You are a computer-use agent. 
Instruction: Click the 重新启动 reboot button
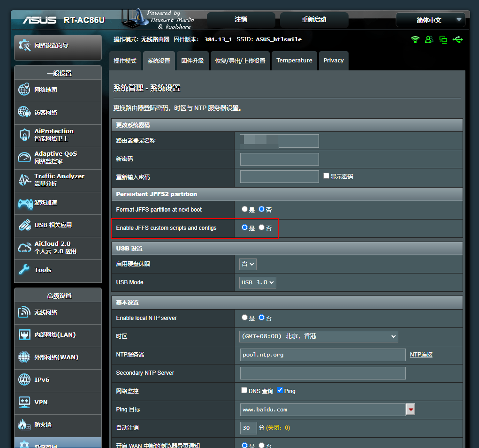click(x=314, y=20)
